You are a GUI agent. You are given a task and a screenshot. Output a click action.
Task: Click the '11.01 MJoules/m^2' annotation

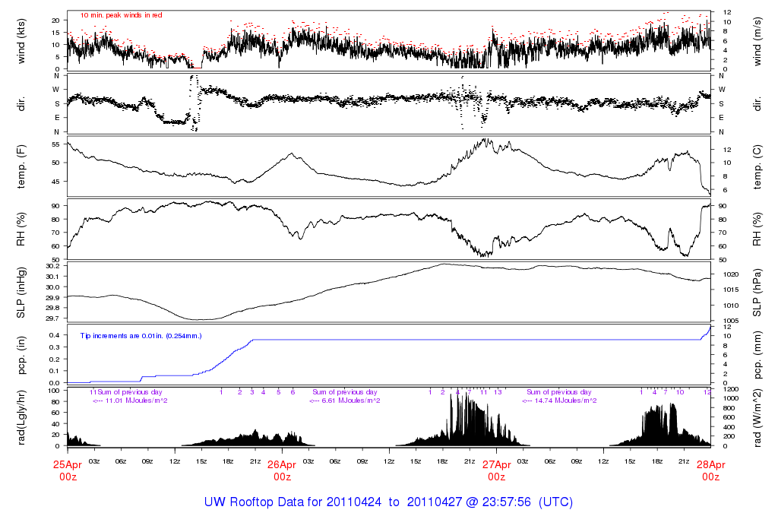136,401
